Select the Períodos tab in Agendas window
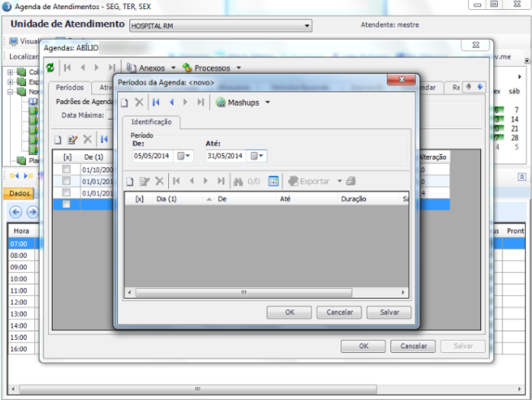The height and width of the screenshot is (400, 532). click(x=70, y=87)
